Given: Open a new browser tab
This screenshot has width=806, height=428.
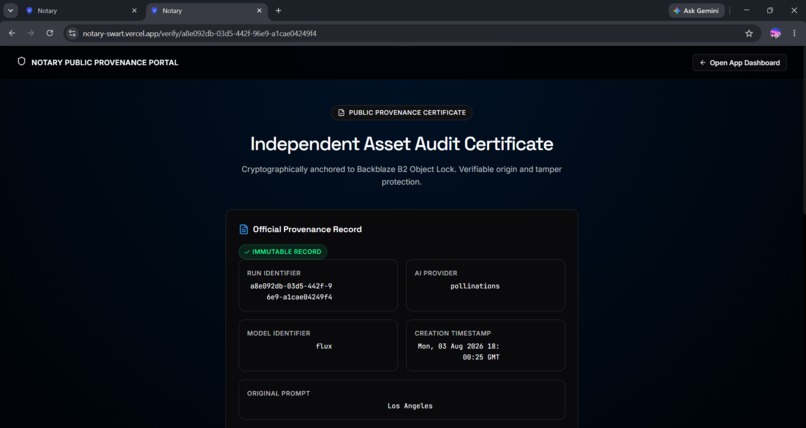Looking at the screenshot, I should (278, 11).
